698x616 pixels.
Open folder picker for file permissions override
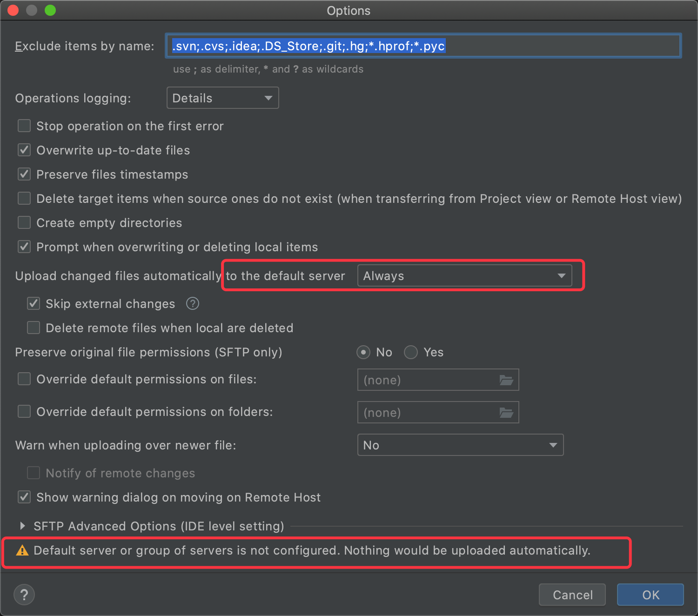click(x=507, y=380)
